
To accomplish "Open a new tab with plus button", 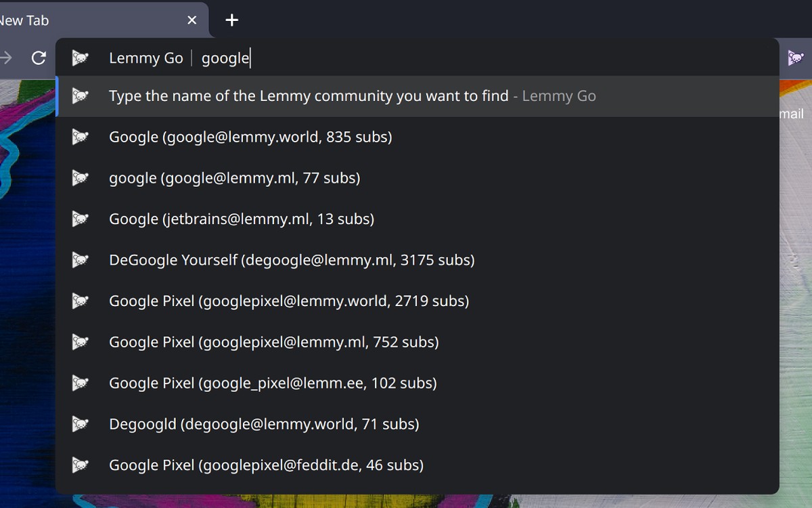I will (232, 20).
